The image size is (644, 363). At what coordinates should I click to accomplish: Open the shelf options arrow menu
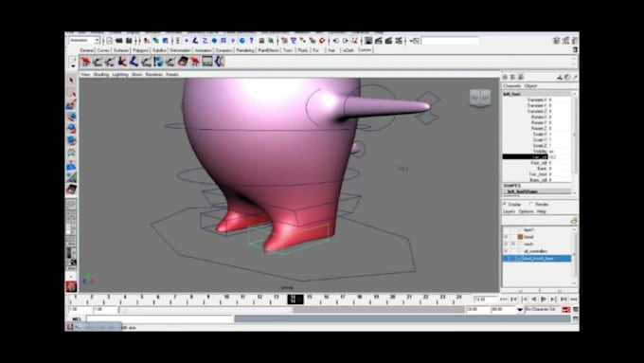pyautogui.click(x=73, y=65)
